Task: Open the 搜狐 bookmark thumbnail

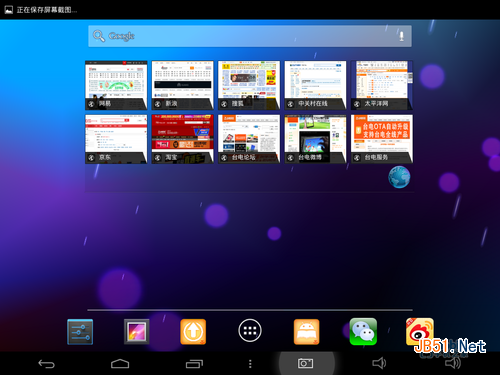Action: click(249, 85)
